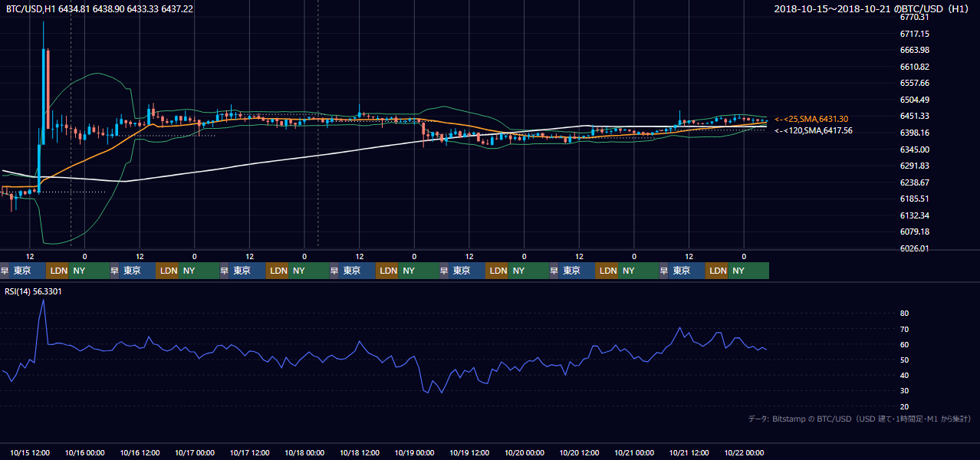Click the RSI 30 level label
This screenshot has height=460, width=980.
(x=905, y=390)
